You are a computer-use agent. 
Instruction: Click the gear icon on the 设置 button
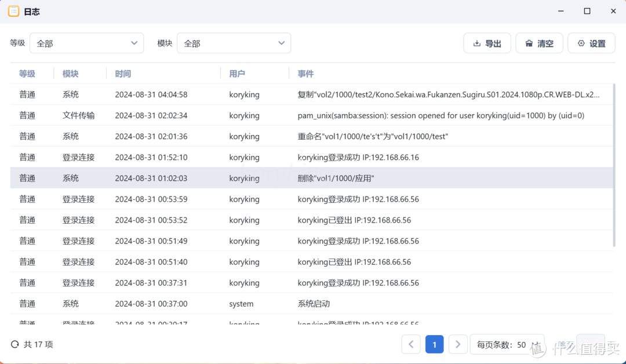click(581, 42)
